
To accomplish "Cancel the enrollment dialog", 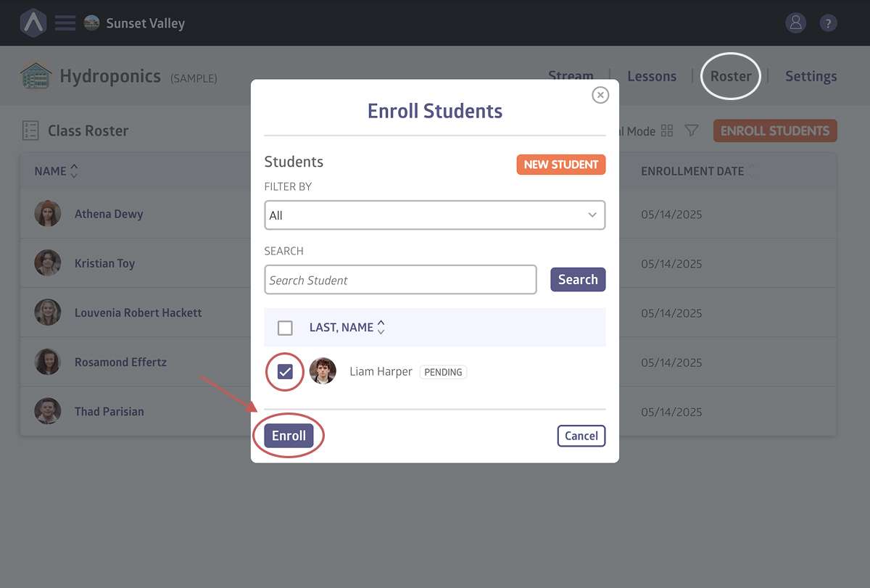I will (581, 436).
